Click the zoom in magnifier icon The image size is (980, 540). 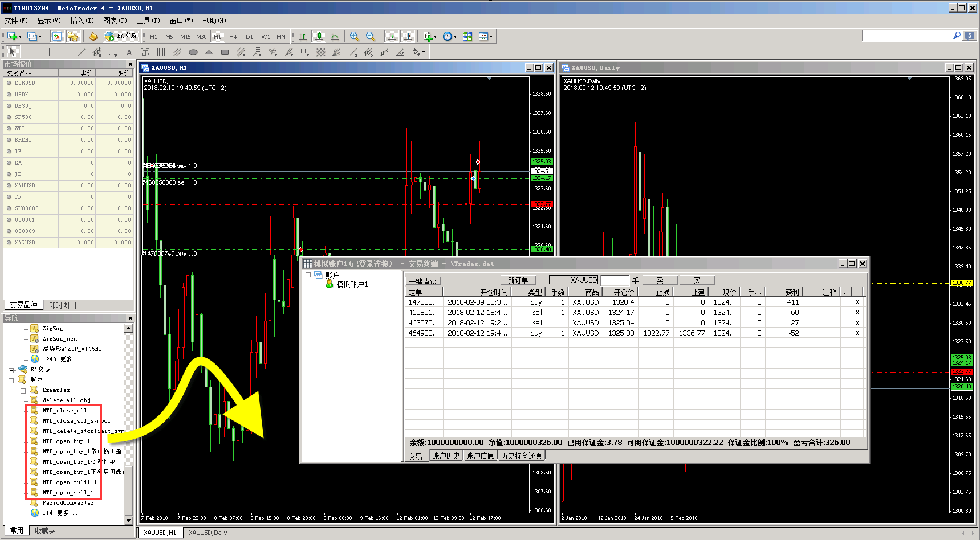354,36
